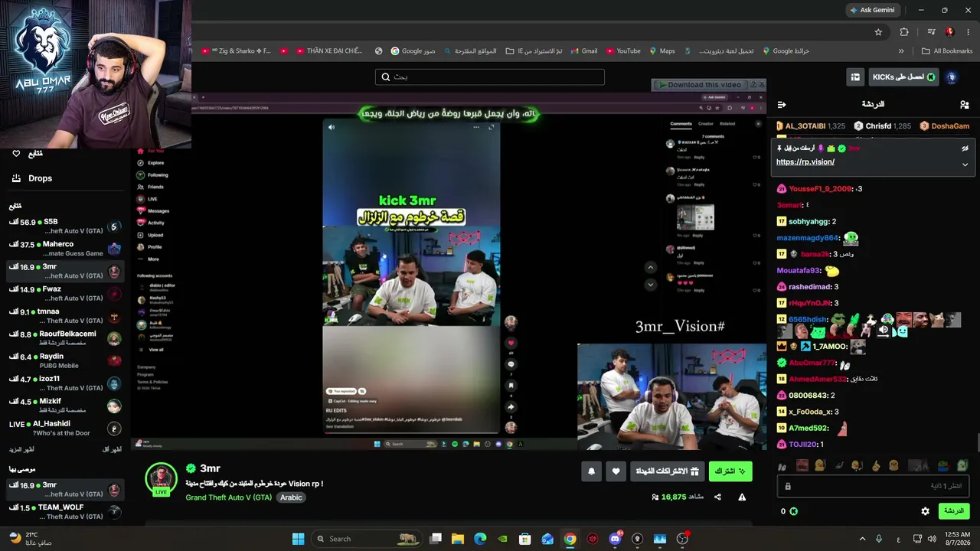Open TEAM_WOLF in recommended list
Screen dimensions: 980x551
(65, 512)
